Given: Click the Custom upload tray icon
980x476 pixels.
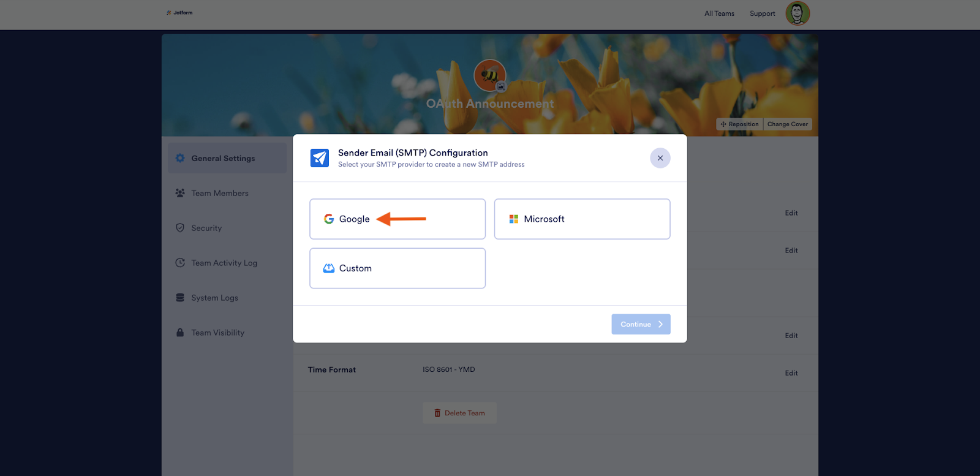Looking at the screenshot, I should [329, 268].
